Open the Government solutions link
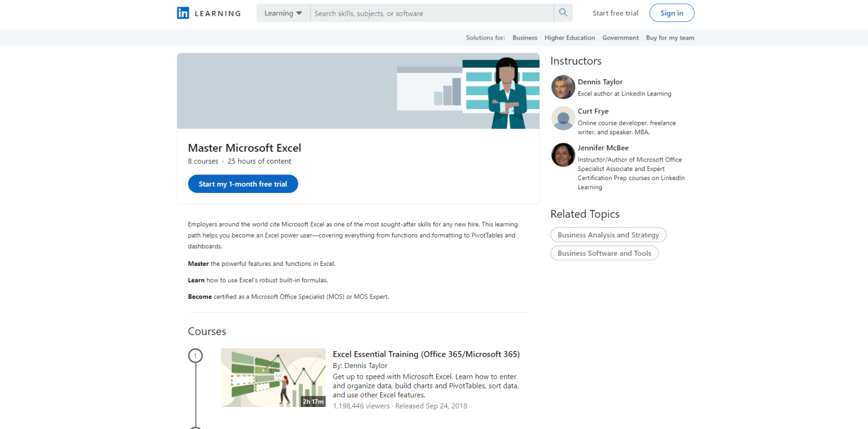 pyautogui.click(x=620, y=37)
